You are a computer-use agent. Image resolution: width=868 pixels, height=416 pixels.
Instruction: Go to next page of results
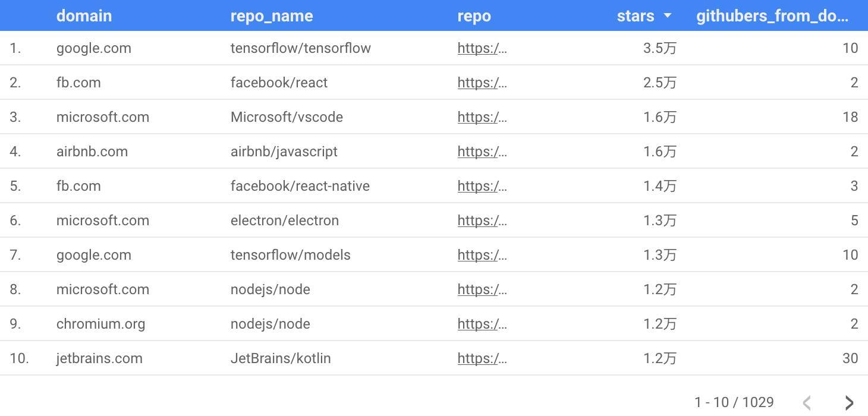(x=850, y=402)
